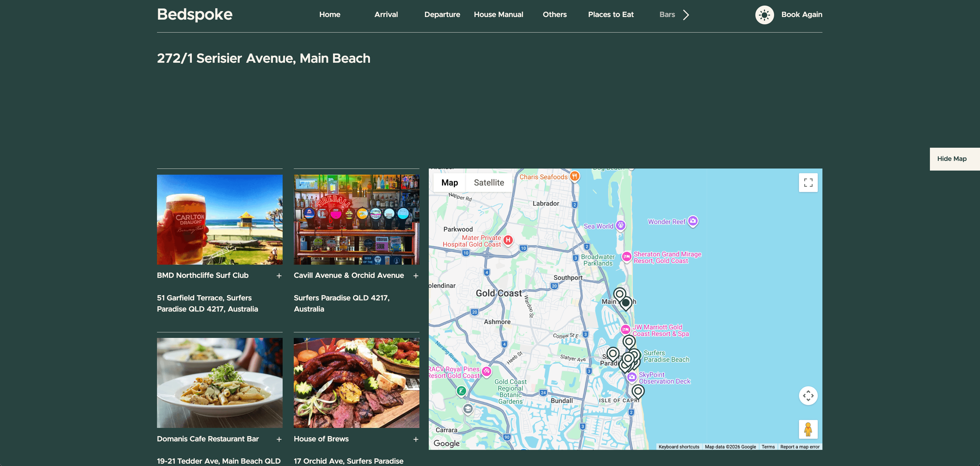Switch map to Satellite view
Screen dimensions: 980x466
[489, 183]
